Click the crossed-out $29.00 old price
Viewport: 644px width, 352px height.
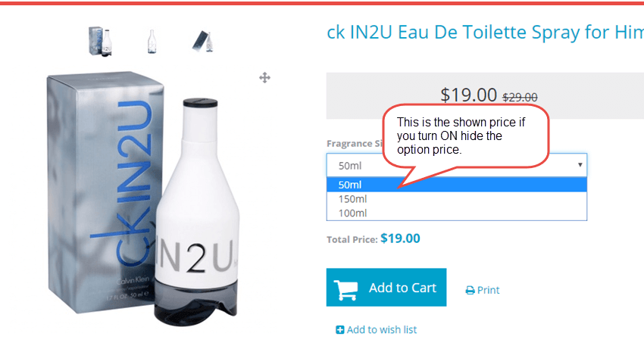tap(520, 97)
